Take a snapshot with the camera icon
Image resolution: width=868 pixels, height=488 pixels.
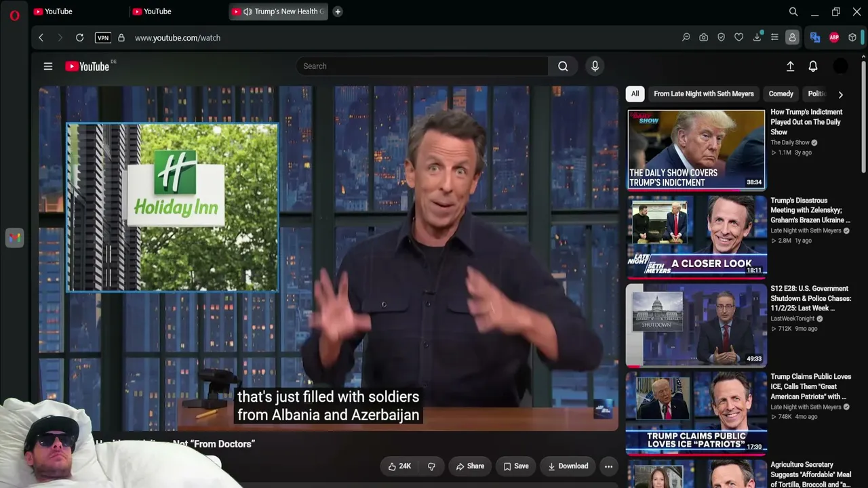click(x=704, y=38)
